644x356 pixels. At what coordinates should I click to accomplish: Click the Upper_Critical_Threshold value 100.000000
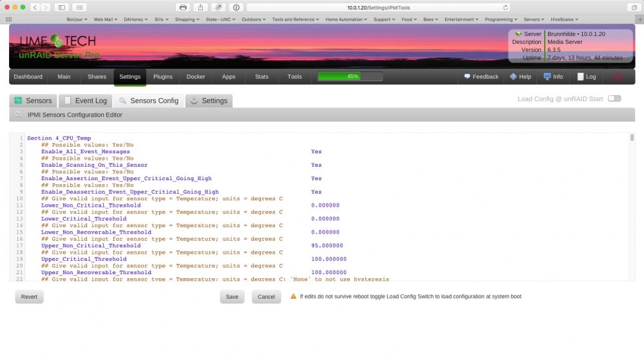328,259
